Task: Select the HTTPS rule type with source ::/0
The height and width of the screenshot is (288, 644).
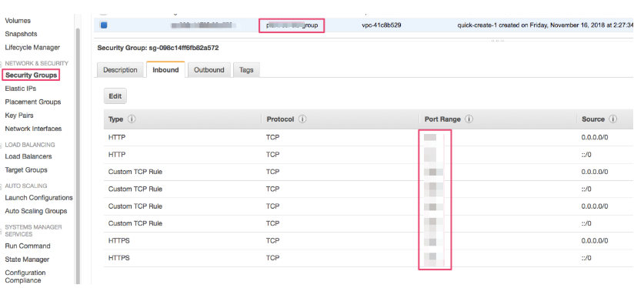Action: coord(118,258)
